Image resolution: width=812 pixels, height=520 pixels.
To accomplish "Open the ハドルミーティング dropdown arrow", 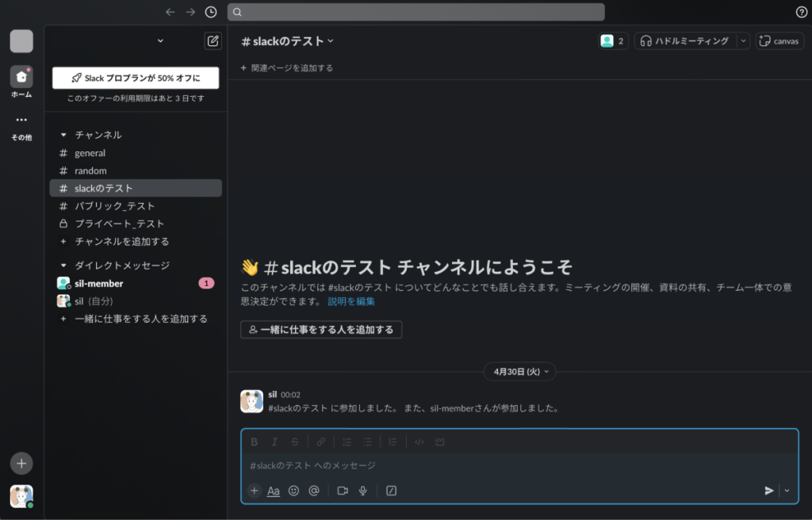I will (743, 41).
